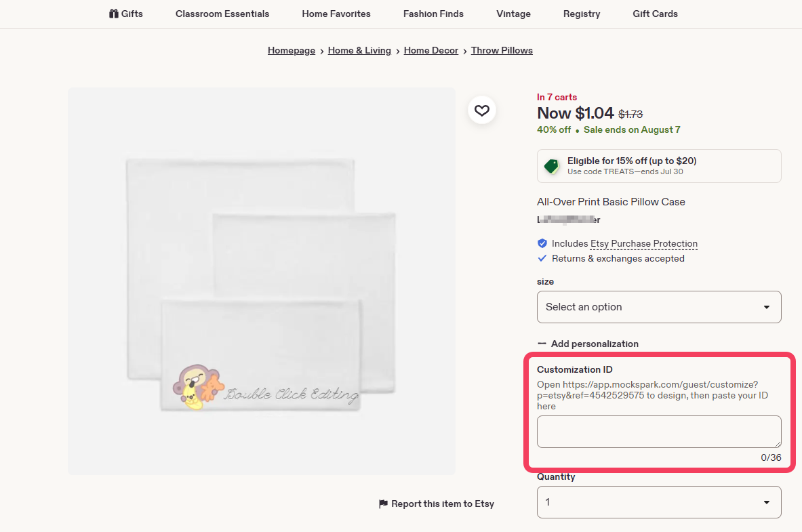Click the In 7 carts label
The image size is (802, 532).
(557, 97)
